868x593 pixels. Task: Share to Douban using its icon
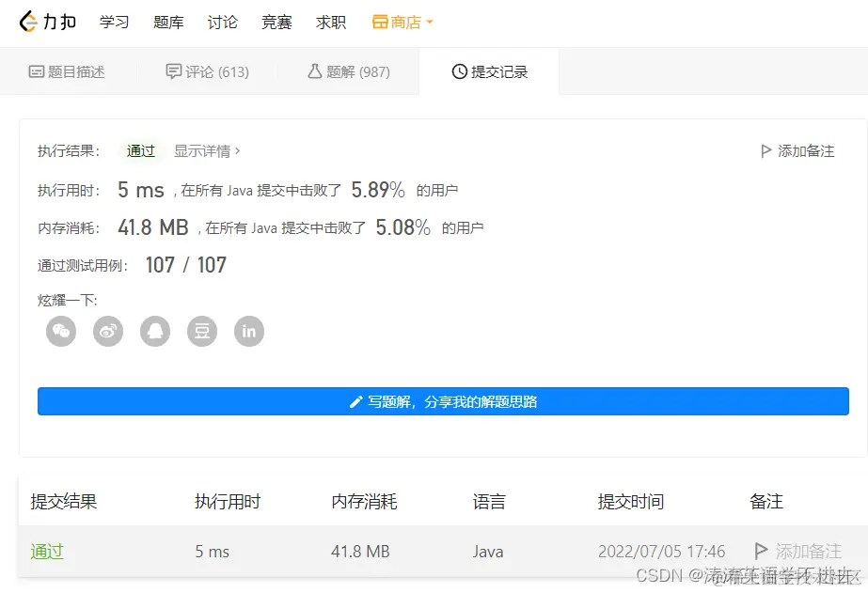(x=201, y=331)
